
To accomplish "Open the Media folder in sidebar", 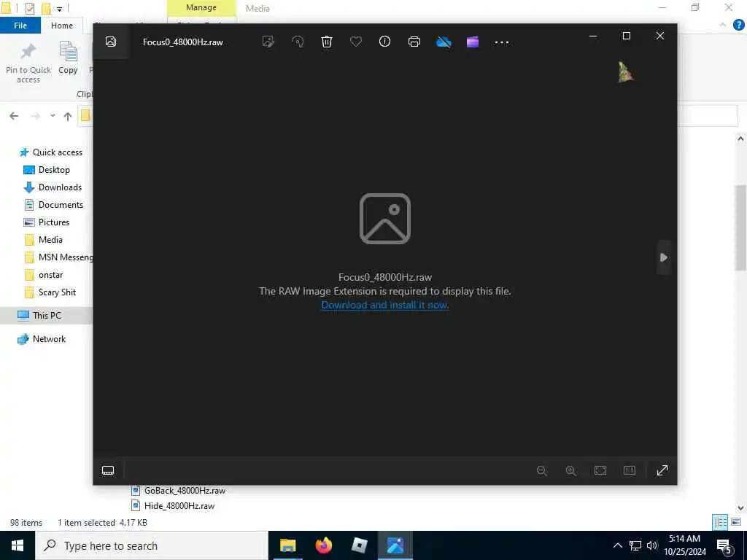I will 50,240.
